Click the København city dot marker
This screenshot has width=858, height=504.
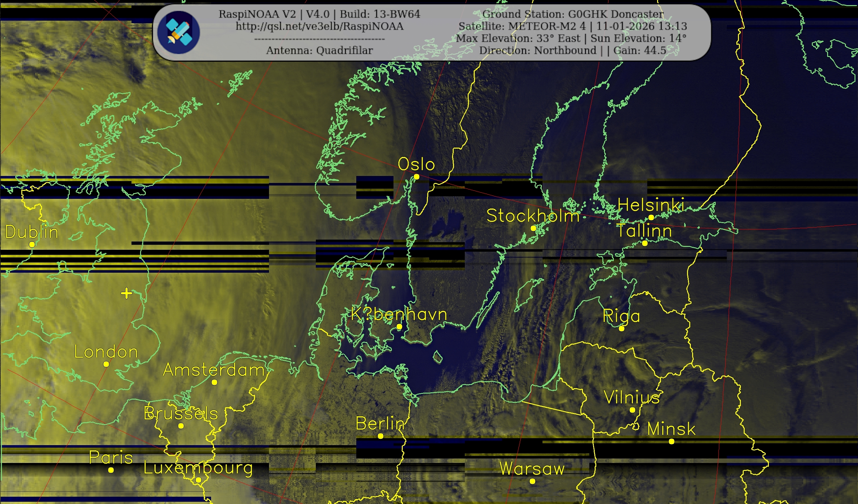click(x=399, y=327)
